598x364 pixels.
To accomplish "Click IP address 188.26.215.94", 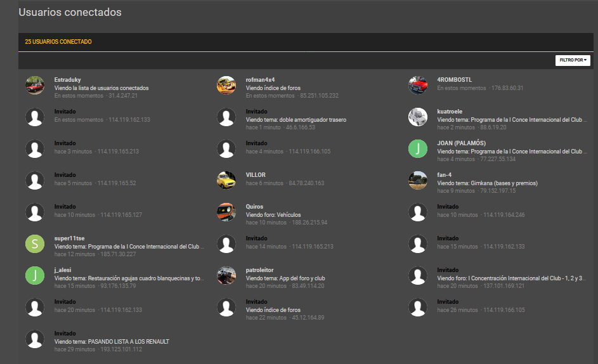I will [309, 223].
